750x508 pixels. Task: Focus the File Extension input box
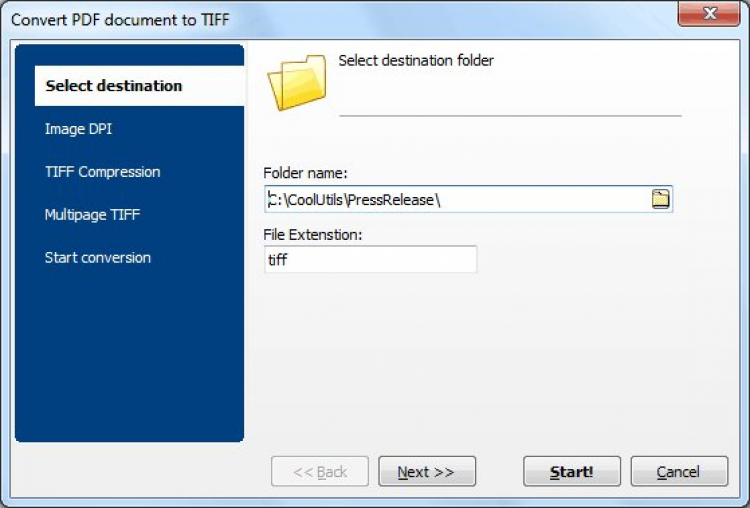(370, 259)
